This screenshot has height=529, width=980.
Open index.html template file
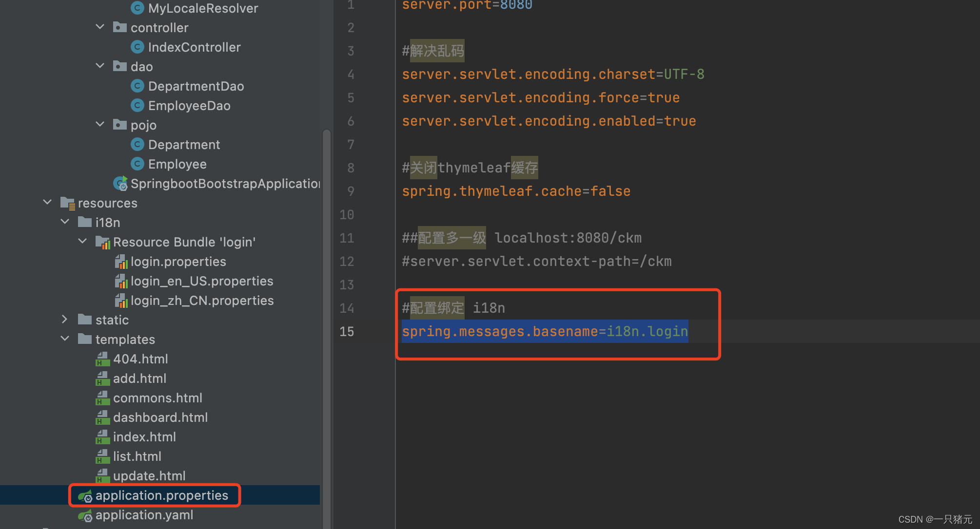tap(144, 437)
